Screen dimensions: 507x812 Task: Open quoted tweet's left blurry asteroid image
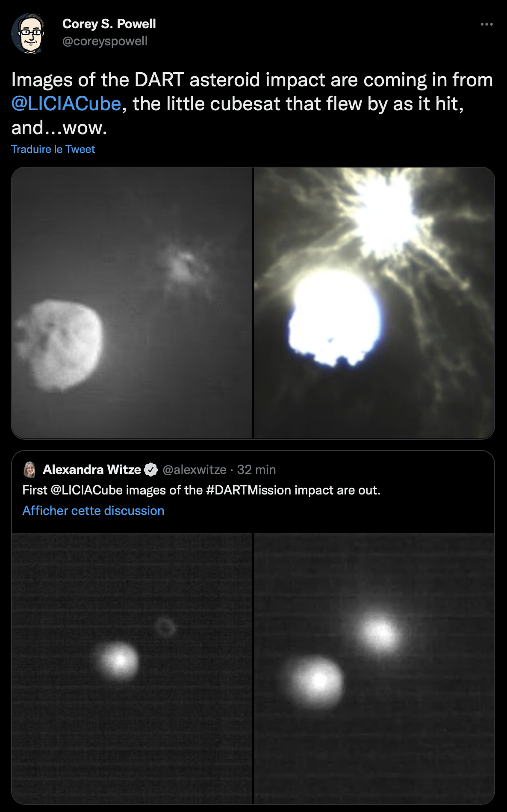coord(132,668)
